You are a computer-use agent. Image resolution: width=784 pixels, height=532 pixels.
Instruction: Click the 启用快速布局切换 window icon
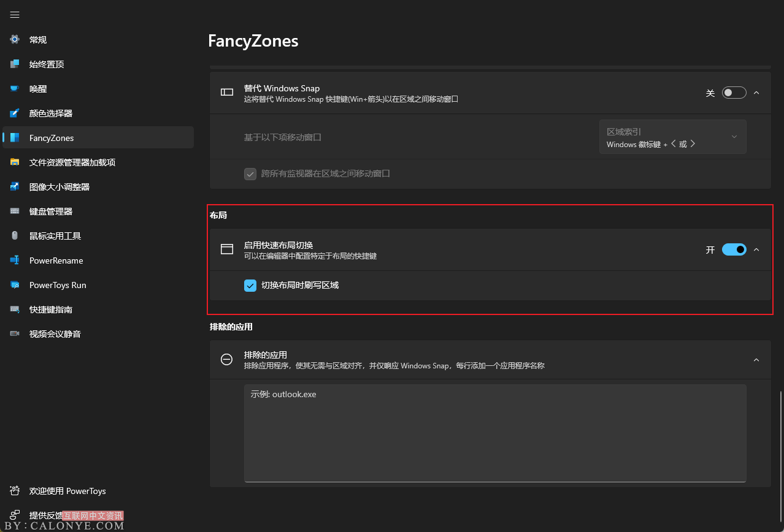click(227, 249)
